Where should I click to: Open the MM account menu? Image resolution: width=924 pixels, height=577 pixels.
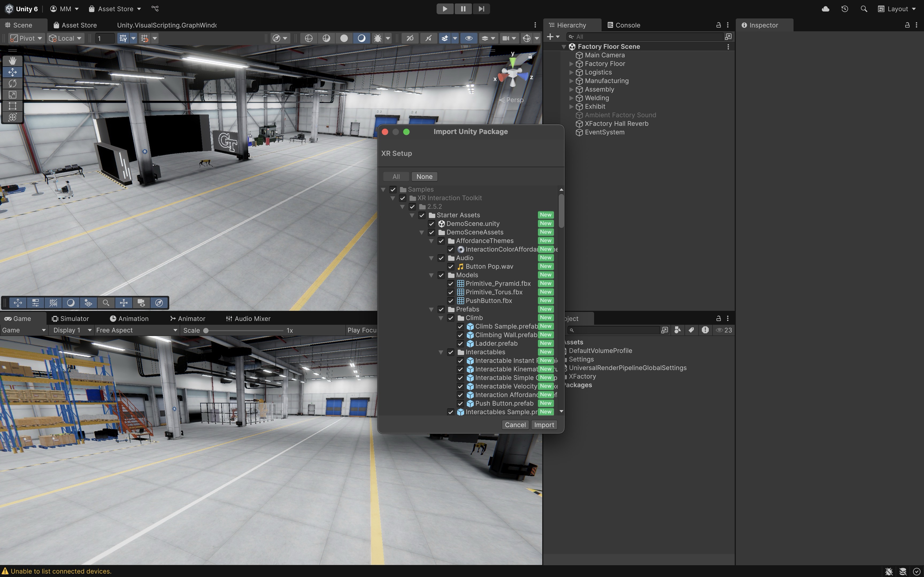click(64, 9)
